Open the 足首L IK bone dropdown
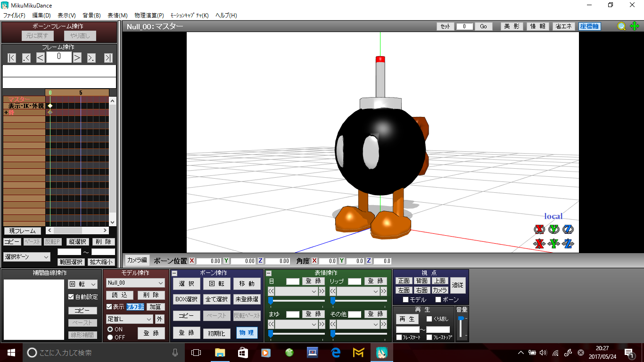The width and height of the screenshot is (644, 362). pos(130,319)
